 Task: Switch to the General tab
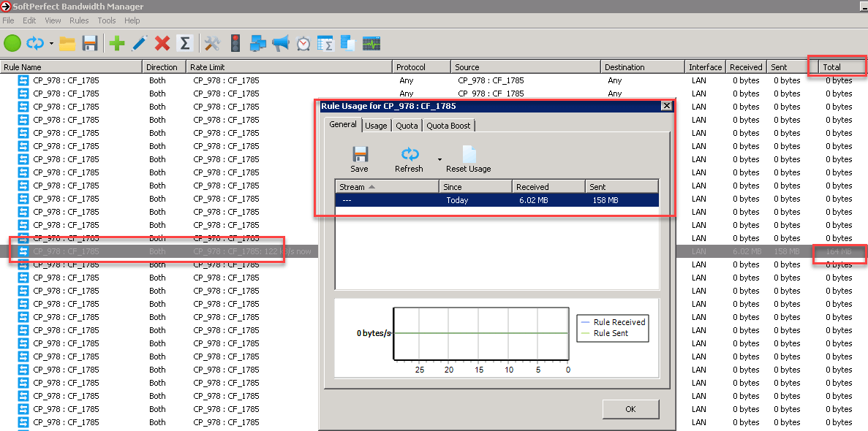coord(343,124)
